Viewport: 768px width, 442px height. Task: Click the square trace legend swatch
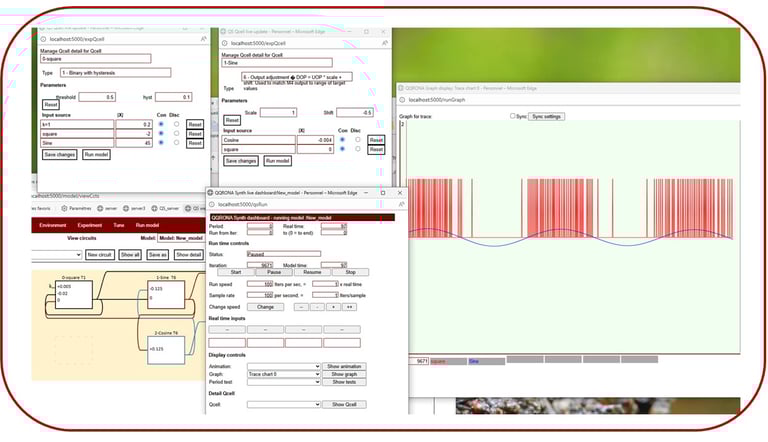click(x=449, y=362)
